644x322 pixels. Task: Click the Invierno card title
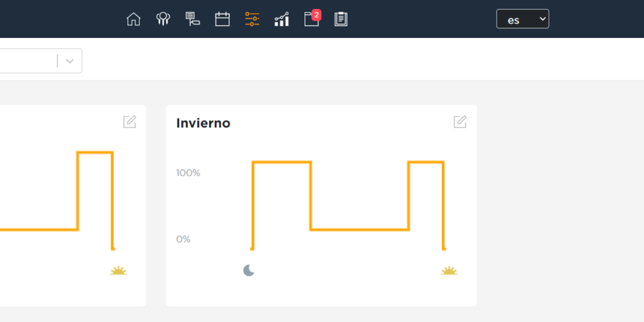pos(203,123)
